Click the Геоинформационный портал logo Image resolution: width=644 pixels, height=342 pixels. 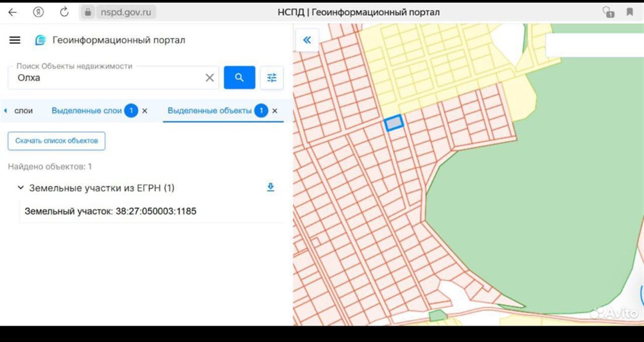click(40, 40)
